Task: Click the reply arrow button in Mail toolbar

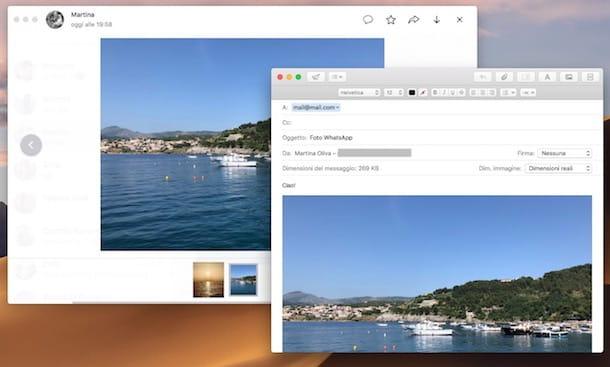Action: [482, 77]
